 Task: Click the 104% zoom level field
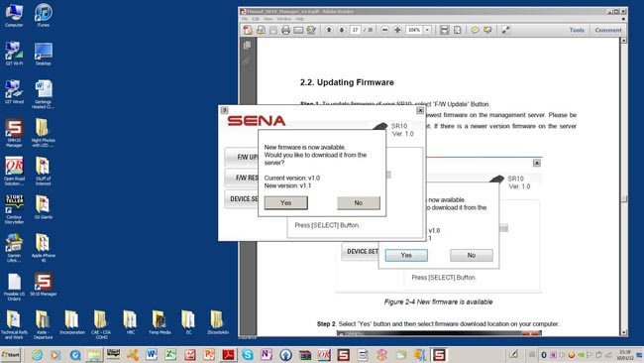click(x=414, y=30)
